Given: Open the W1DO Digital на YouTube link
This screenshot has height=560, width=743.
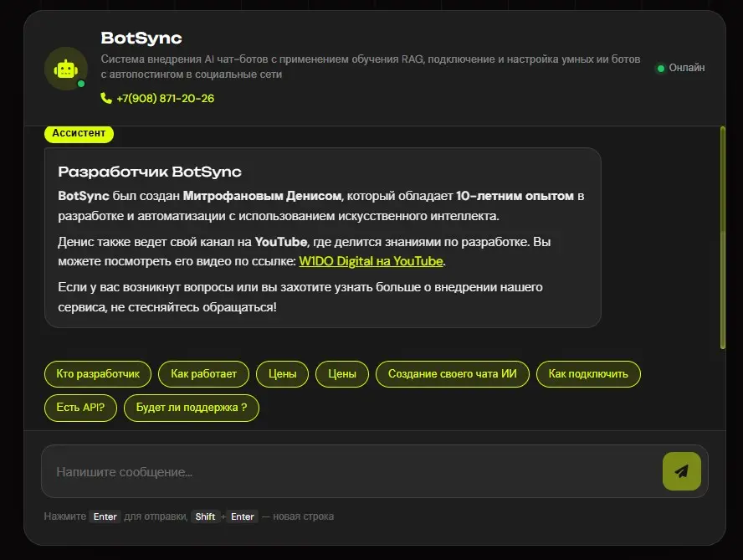Looking at the screenshot, I should [371, 261].
